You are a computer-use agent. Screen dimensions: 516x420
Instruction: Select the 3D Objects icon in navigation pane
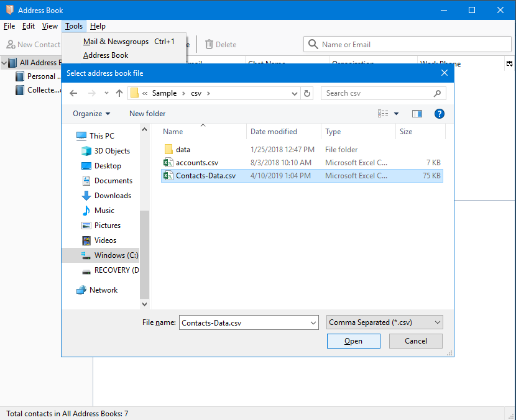click(86, 151)
